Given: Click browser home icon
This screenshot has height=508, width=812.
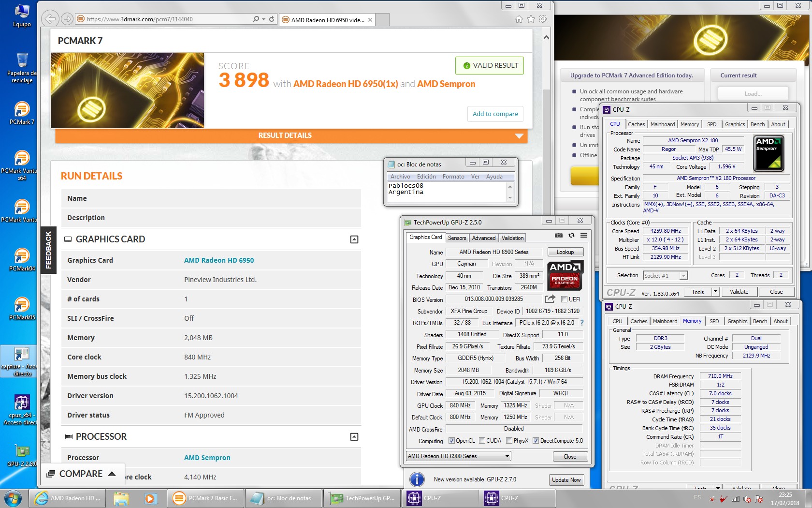Looking at the screenshot, I should 519,19.
